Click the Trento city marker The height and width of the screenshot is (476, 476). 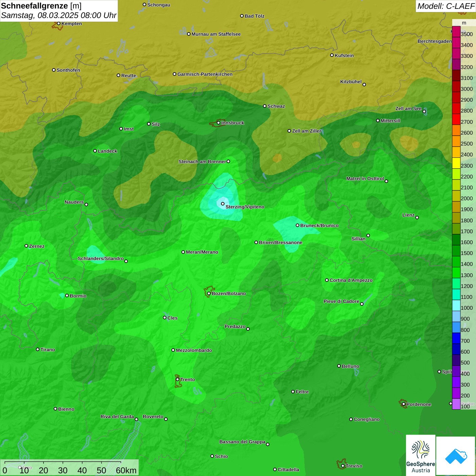(x=177, y=379)
